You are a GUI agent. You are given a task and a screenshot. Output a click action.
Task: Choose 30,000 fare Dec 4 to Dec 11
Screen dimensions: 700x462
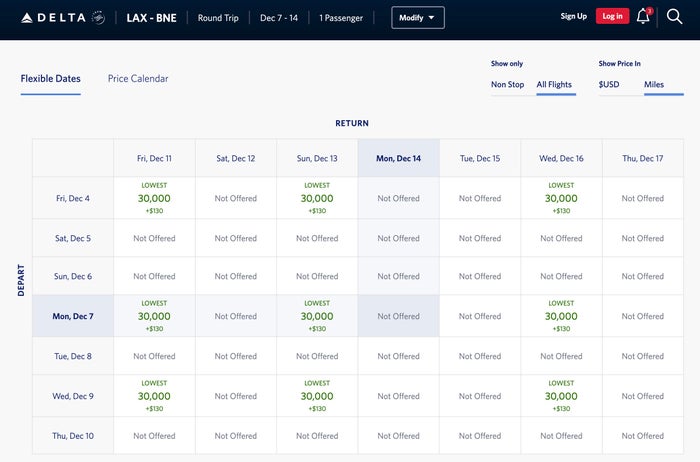pyautogui.click(x=154, y=198)
